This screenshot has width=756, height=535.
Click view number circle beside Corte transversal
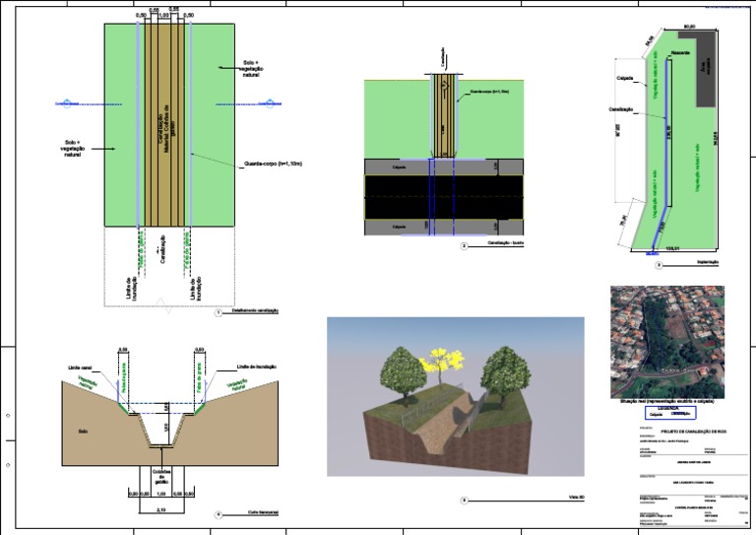click(x=217, y=513)
